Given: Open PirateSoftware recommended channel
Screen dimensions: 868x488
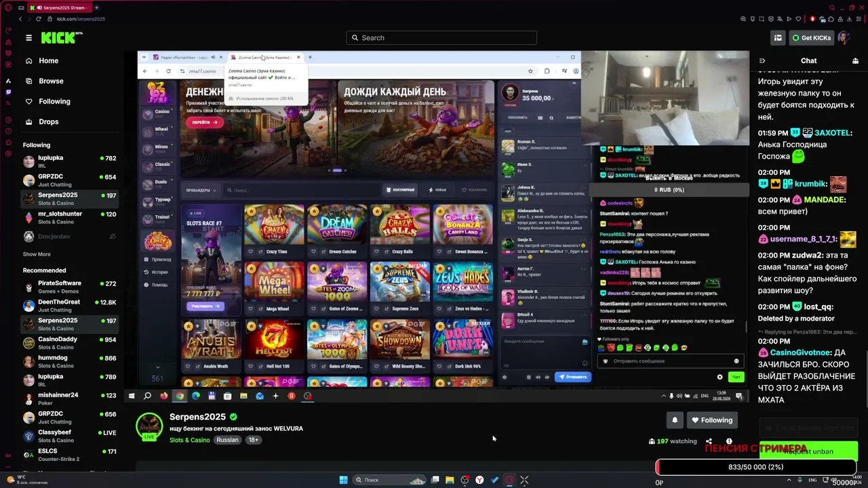Looking at the screenshot, I should click(69, 287).
